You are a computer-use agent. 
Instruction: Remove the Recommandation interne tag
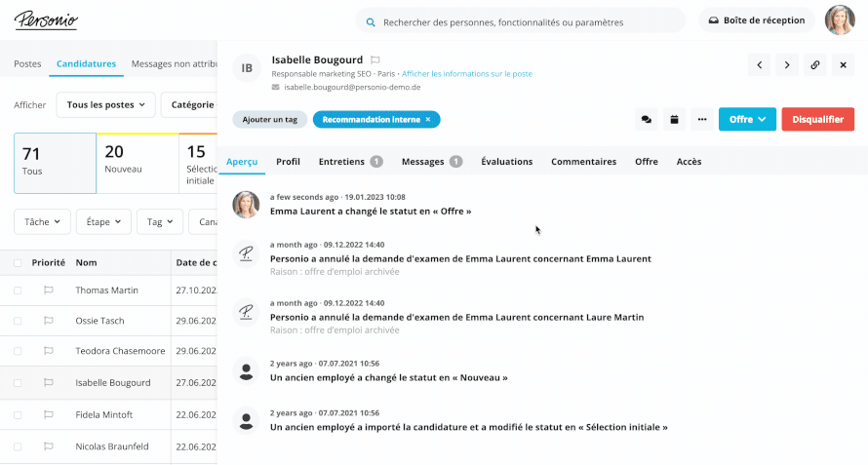coord(428,120)
